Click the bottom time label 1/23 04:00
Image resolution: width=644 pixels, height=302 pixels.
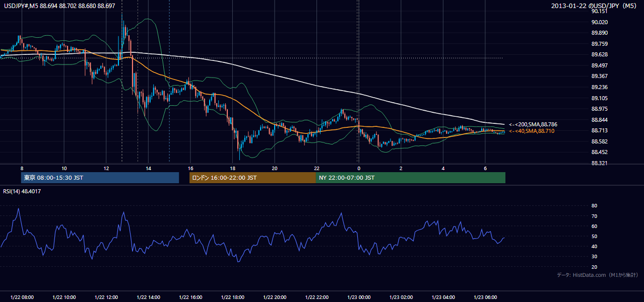443,297
